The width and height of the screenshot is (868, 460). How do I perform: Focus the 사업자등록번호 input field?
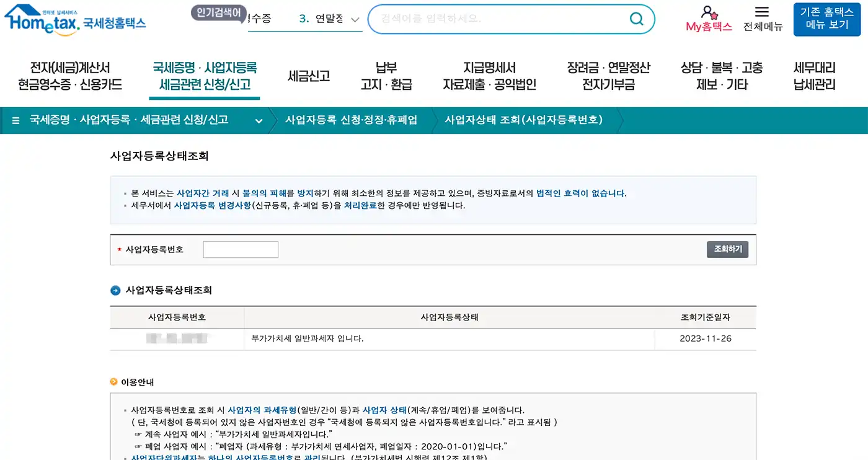(241, 249)
